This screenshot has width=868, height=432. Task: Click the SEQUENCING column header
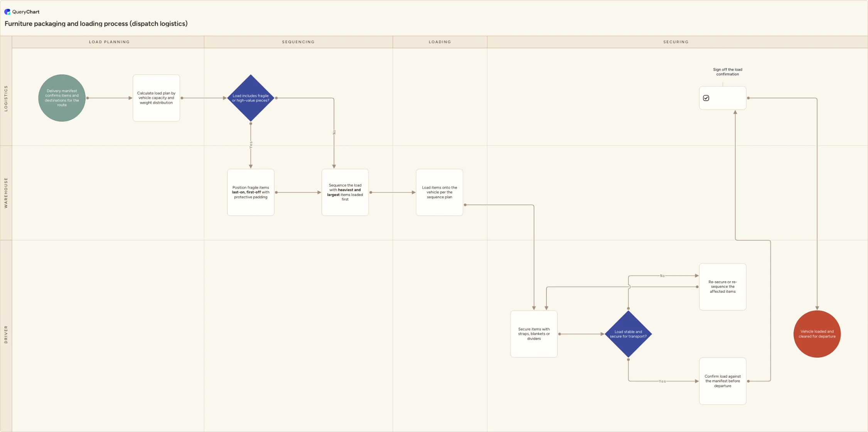pyautogui.click(x=298, y=42)
